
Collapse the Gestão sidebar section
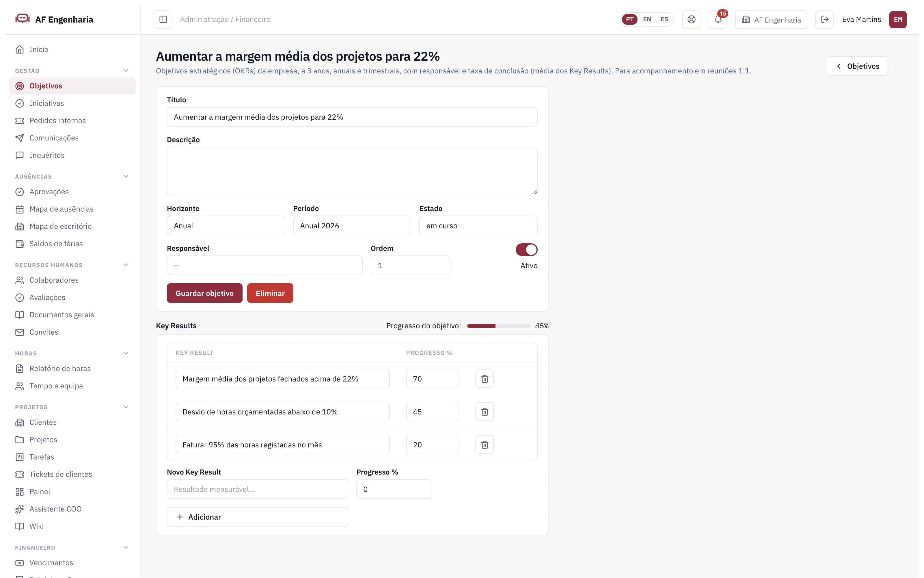[x=126, y=70]
